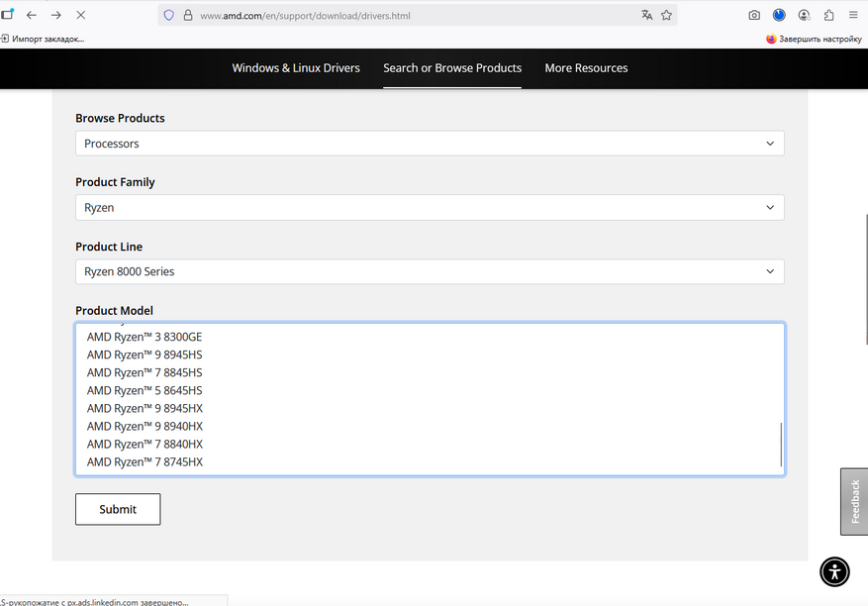This screenshot has height=606, width=868.
Task: Stop the page from loading
Action: pyautogui.click(x=80, y=15)
